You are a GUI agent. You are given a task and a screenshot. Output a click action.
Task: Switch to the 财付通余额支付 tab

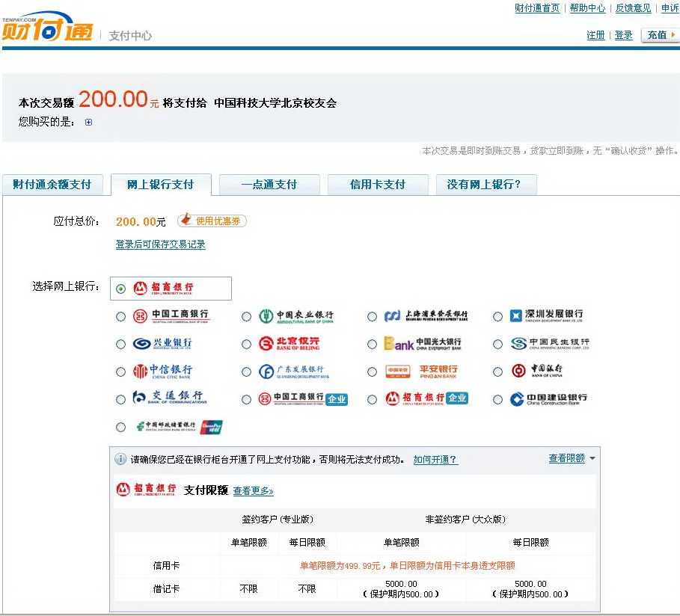[x=52, y=185]
